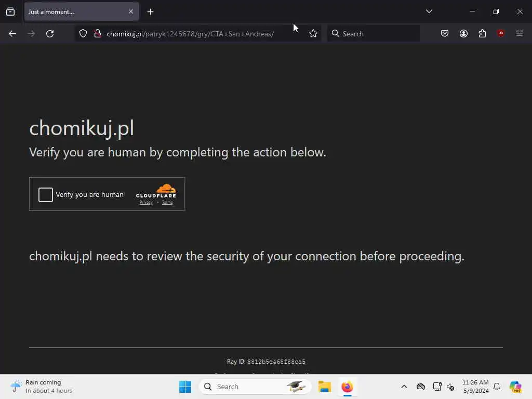
Task: Open Cloudflare Privacy link
Action: coord(146,203)
